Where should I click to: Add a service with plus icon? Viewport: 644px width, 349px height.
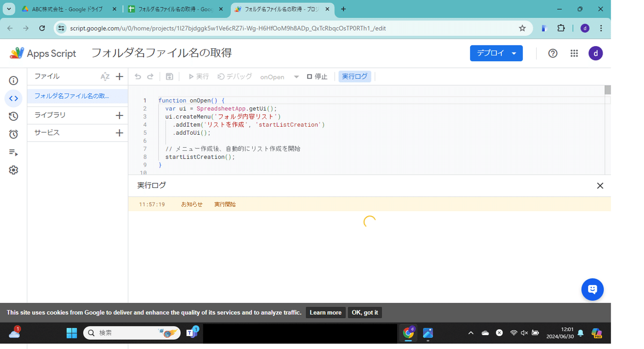coord(119,133)
